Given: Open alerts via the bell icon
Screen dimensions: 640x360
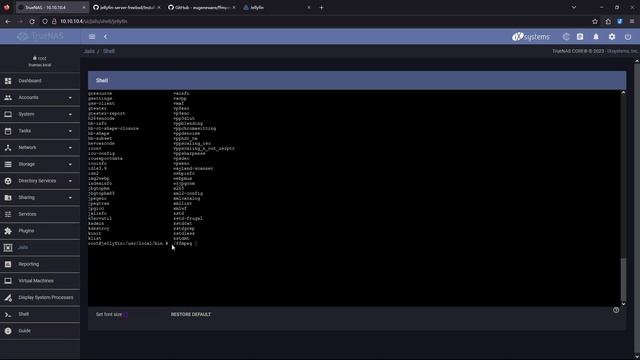Looking at the screenshot, I should [x=596, y=37].
